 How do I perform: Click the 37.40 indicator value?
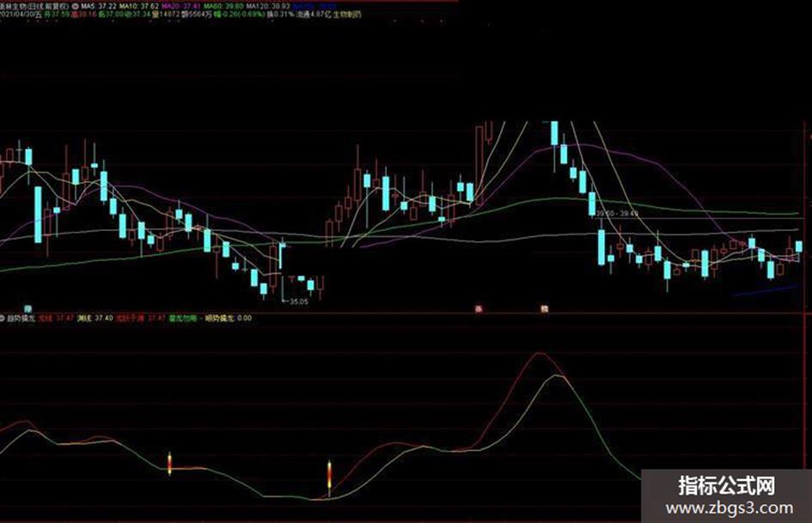coord(104,318)
